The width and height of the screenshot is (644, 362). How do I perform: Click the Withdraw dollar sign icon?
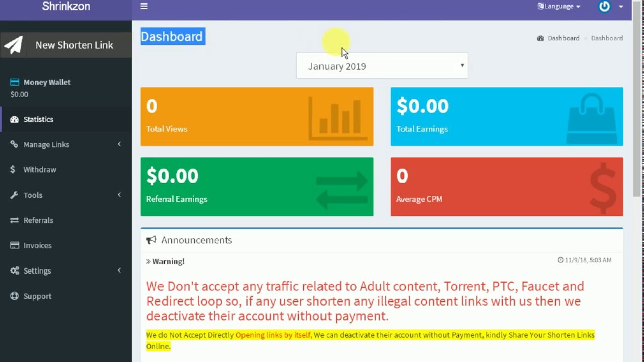pos(13,170)
